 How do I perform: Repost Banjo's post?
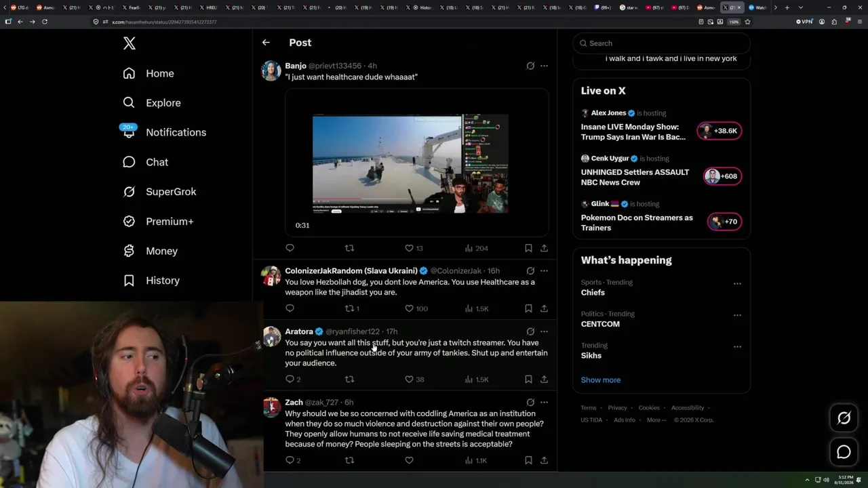point(349,248)
